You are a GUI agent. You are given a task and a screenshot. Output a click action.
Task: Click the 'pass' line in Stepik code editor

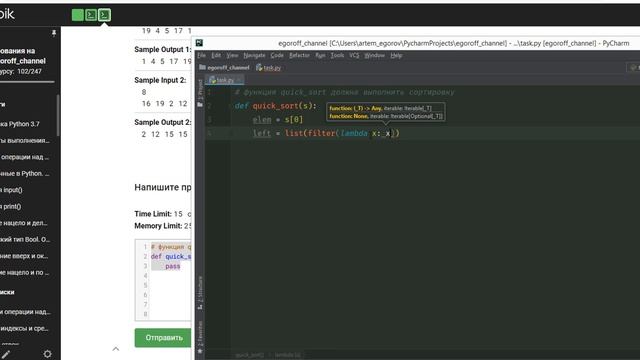(x=172, y=266)
